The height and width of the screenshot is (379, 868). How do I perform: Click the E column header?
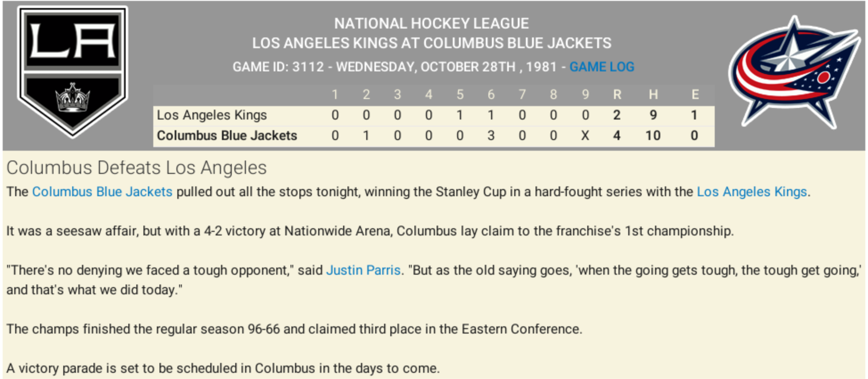695,95
